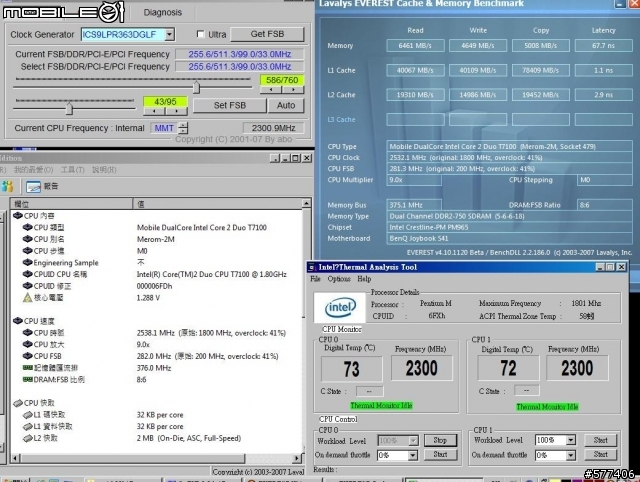Screen dimensions: 640x482
Task: Open CPU 1 Workload Level dropdown
Action: pyautogui.click(x=571, y=440)
